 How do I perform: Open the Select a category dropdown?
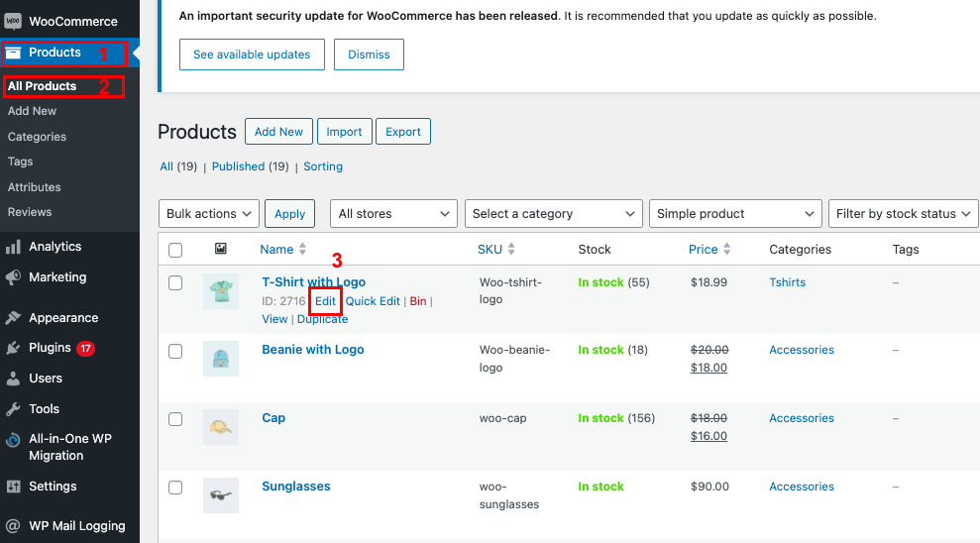[554, 214]
